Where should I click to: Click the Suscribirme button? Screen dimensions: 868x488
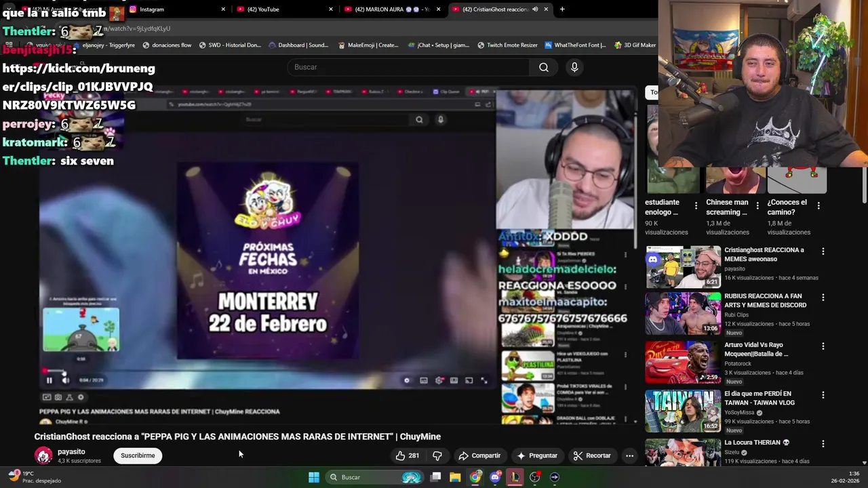pyautogui.click(x=138, y=455)
